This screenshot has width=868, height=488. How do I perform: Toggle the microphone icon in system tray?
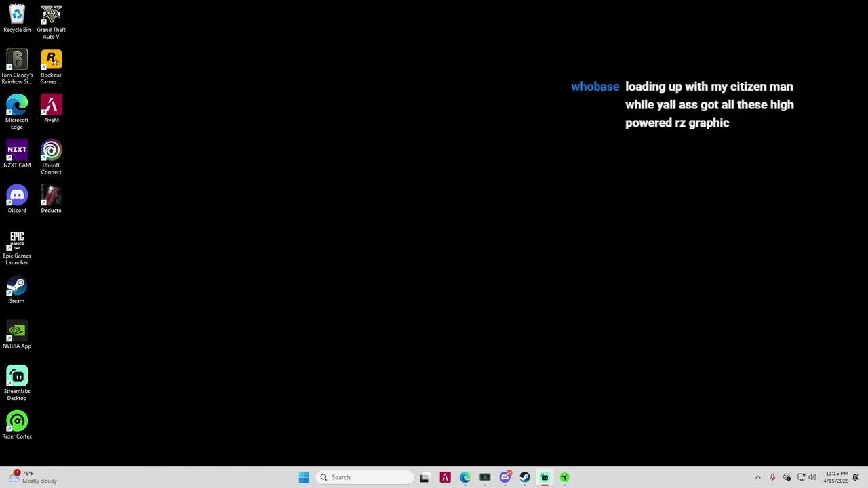pos(772,477)
